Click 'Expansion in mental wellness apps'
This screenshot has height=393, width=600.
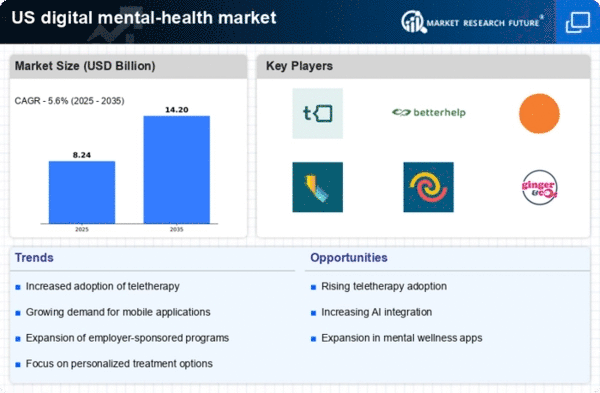(x=401, y=338)
